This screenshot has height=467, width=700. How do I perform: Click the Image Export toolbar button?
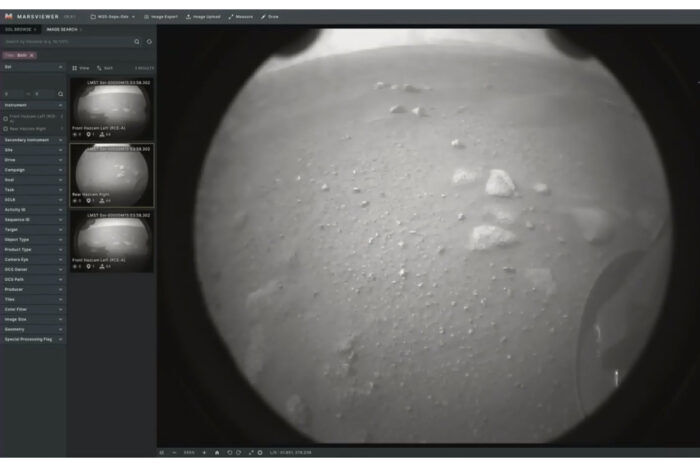point(160,17)
